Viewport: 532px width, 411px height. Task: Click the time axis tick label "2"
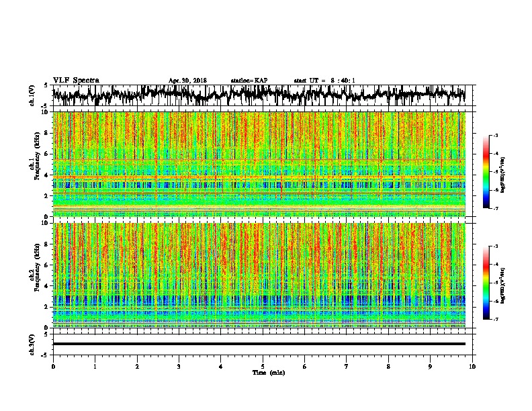click(137, 367)
